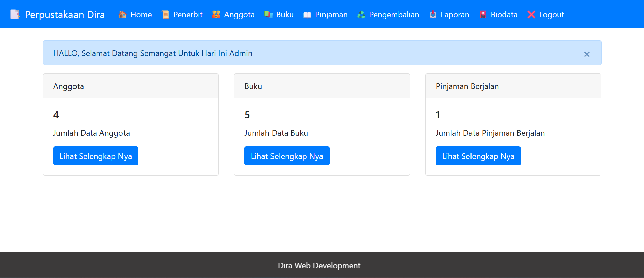Image resolution: width=644 pixels, height=278 pixels.
Task: Click the inbox icon beside Laporan
Action: [433, 15]
